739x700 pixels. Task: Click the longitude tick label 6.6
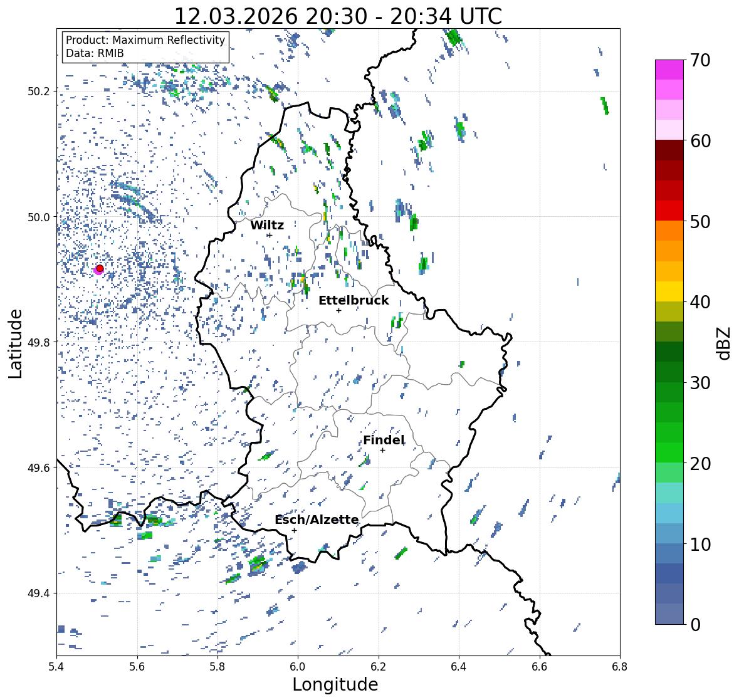pyautogui.click(x=539, y=666)
